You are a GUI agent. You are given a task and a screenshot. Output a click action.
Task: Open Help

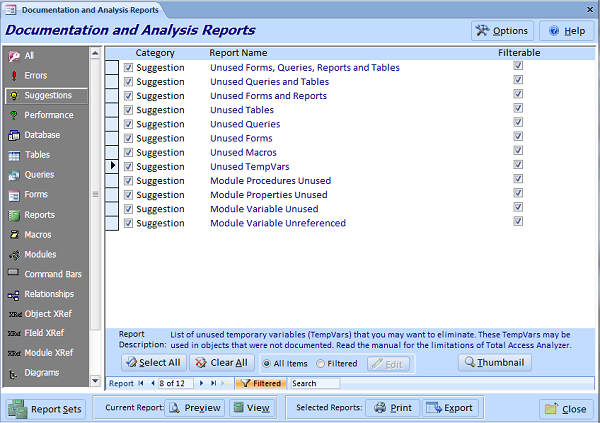pos(567,31)
